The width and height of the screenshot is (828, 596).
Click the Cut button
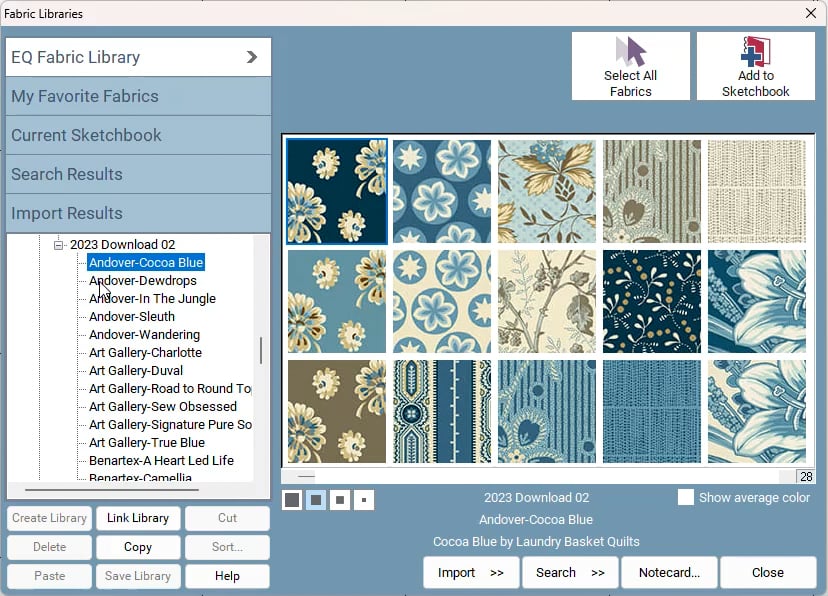[227, 518]
